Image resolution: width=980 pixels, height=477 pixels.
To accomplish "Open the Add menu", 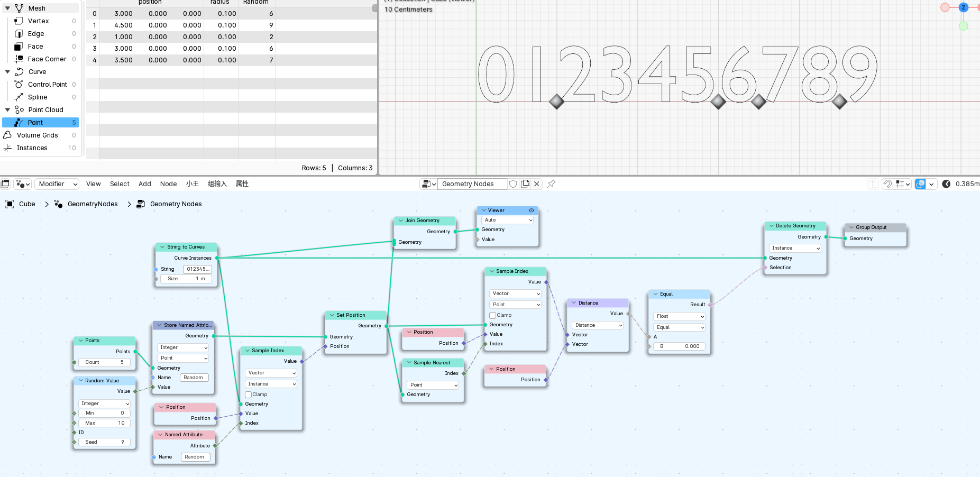I will [145, 184].
